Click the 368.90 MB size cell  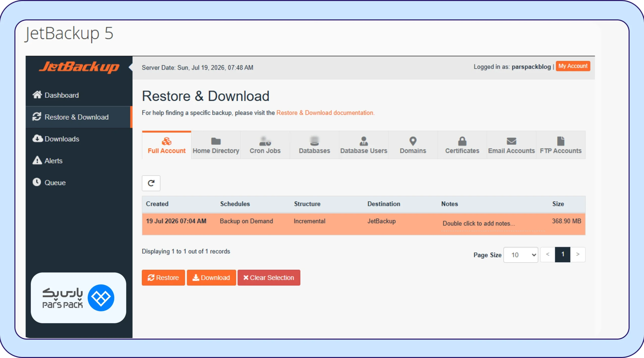[567, 221]
